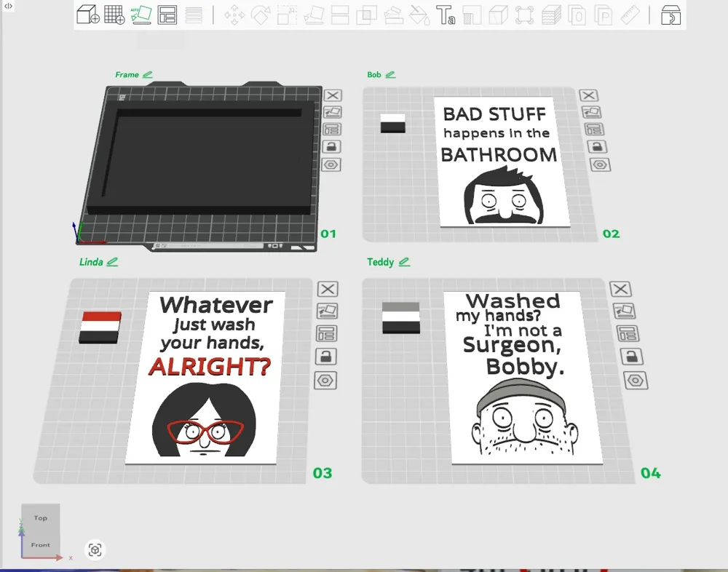Click plate number 04
The width and height of the screenshot is (728, 572).
click(650, 473)
